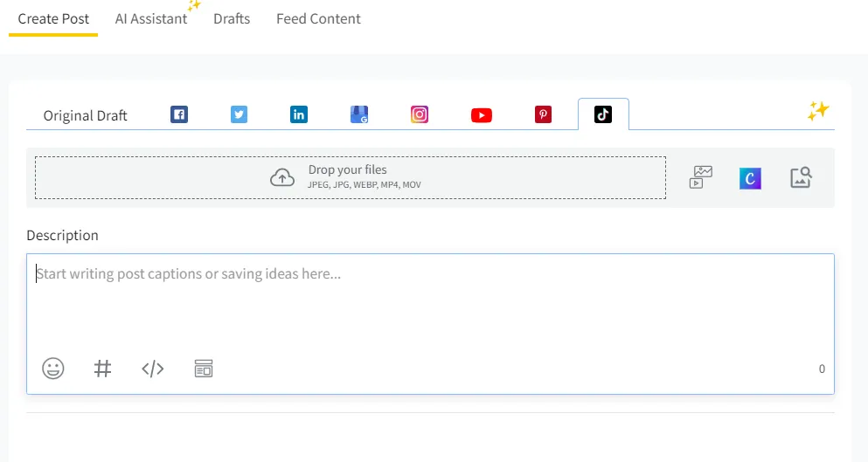Go to the Feed Content tab
This screenshot has height=462, width=868.
(x=318, y=18)
